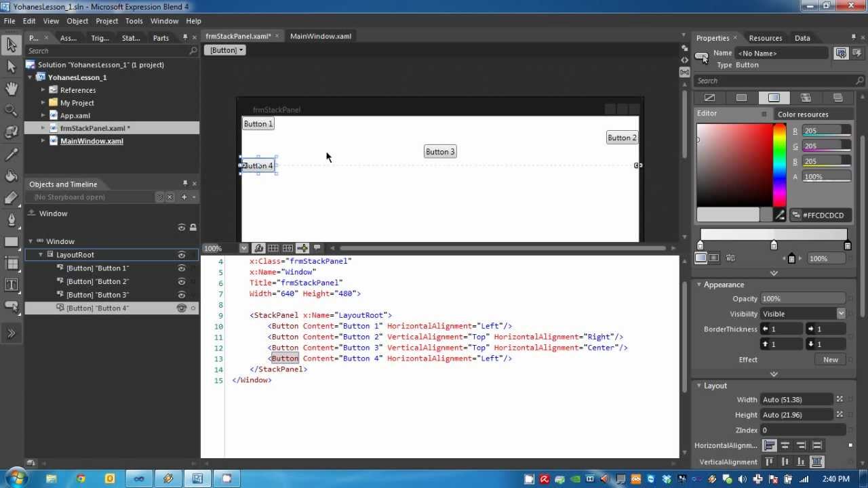The image size is (868, 488).
Task: Show the Properties view icon beside Name
Action: (841, 53)
